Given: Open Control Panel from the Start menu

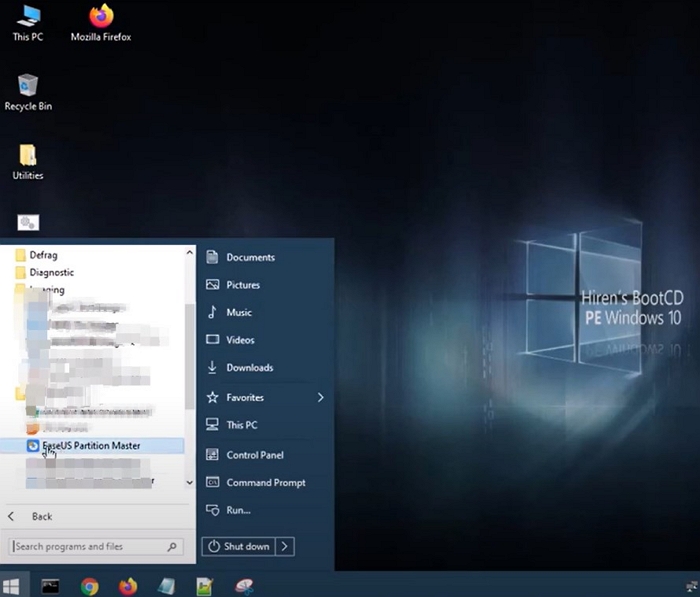Looking at the screenshot, I should [254, 455].
